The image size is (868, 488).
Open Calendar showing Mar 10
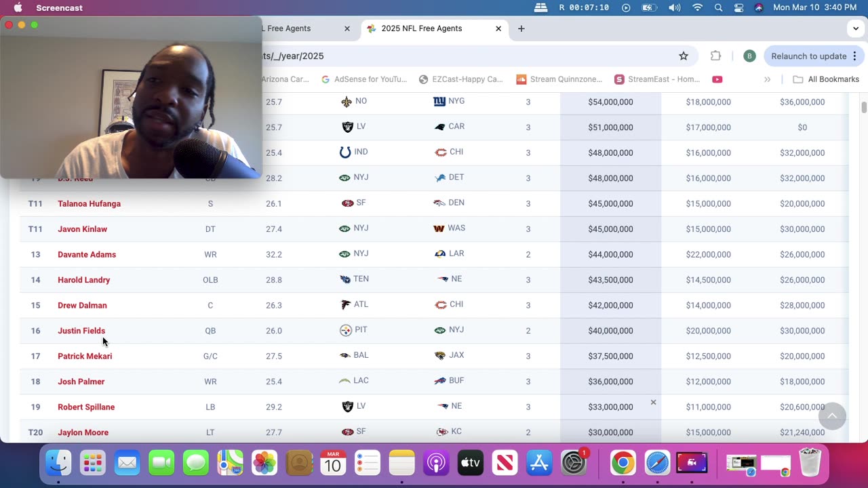click(333, 463)
